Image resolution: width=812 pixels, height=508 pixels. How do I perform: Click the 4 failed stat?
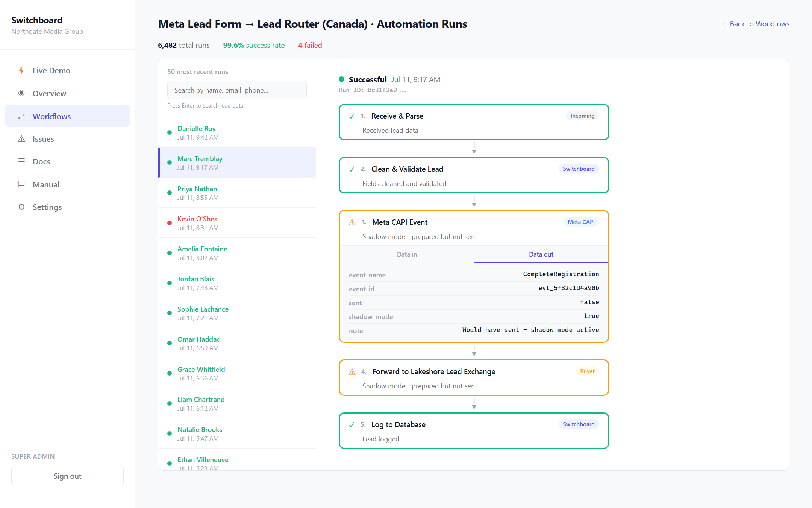tap(310, 45)
